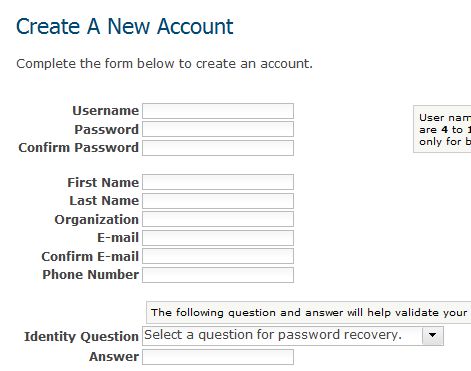The width and height of the screenshot is (471, 371).
Task: Select the Confirm Password field
Action: click(x=218, y=148)
